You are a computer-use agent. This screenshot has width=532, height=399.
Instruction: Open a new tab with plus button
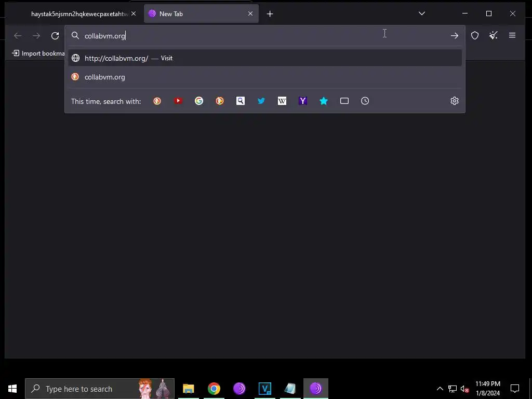pyautogui.click(x=270, y=14)
